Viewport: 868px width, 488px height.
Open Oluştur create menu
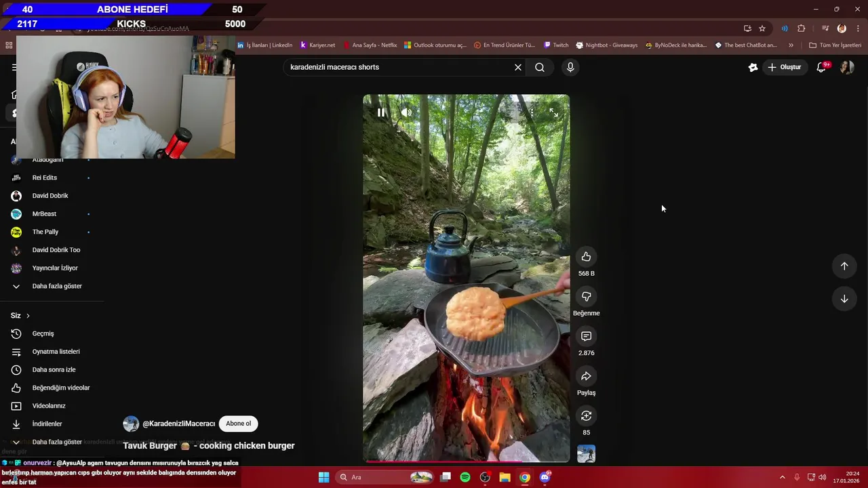784,67
